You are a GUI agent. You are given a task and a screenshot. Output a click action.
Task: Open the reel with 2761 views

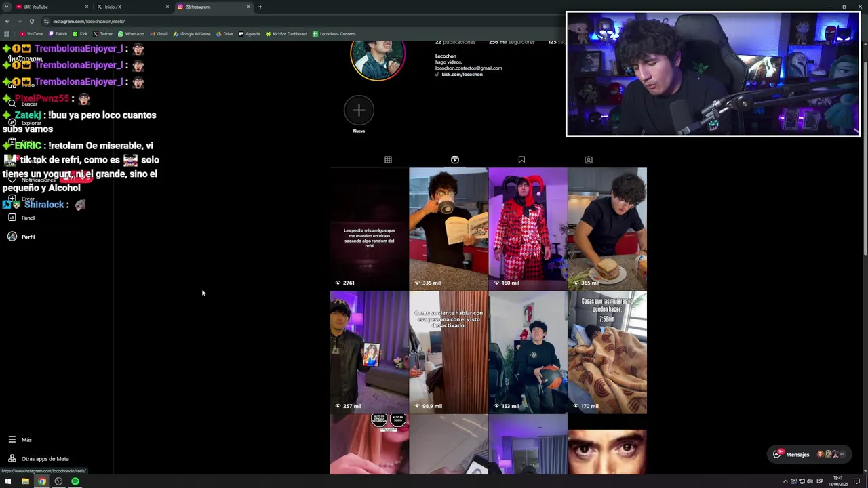point(369,229)
